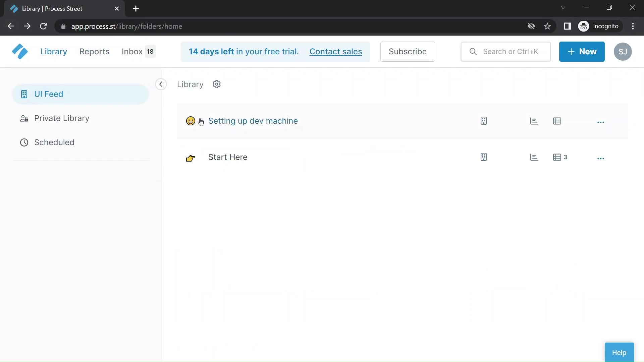Click the table view icon for 'Setting up dev machine'
Viewport: 644px width, 362px height.
(x=557, y=121)
